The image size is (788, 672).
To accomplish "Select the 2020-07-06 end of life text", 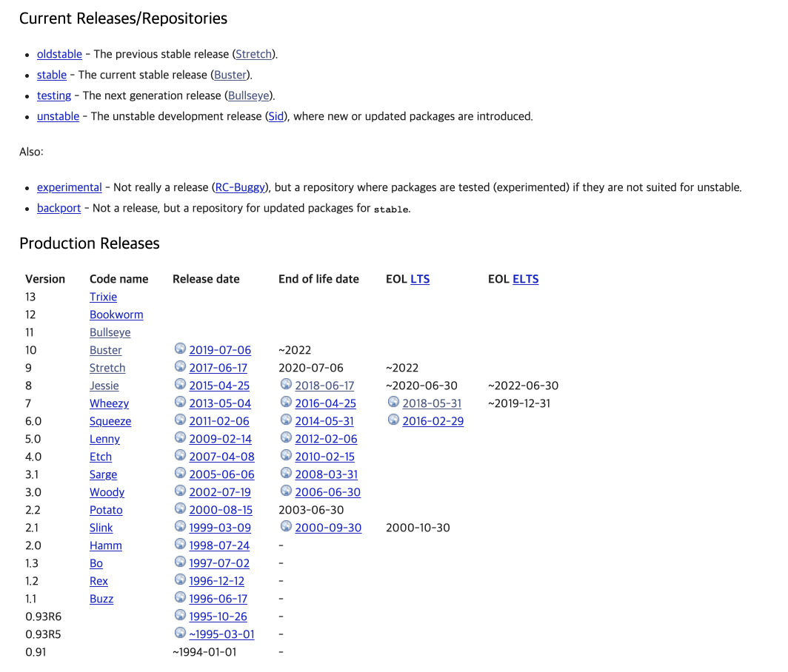I will point(310,368).
